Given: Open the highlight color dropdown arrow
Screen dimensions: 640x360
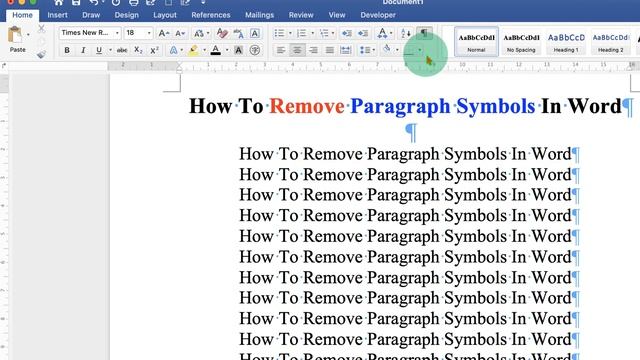Looking at the screenshot, I should (204, 50).
